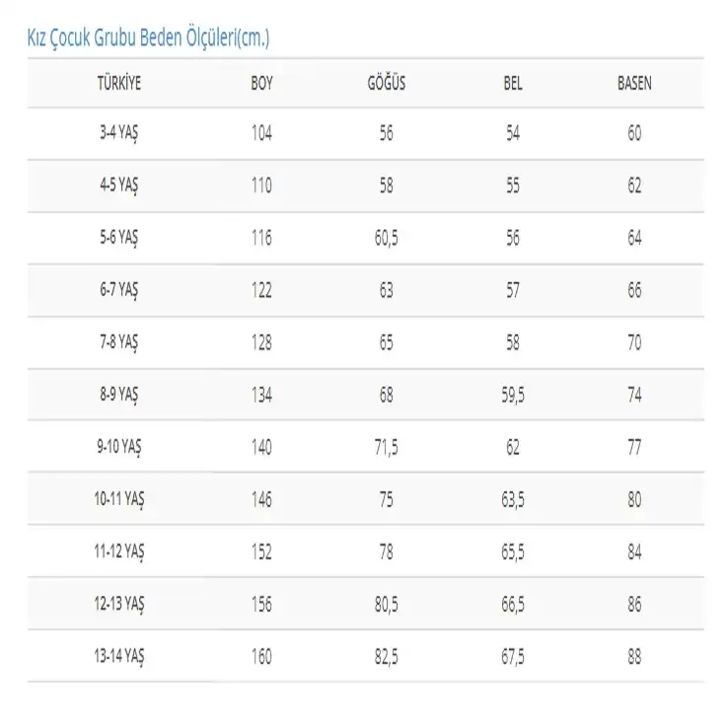Select the BASEN column header
This screenshot has height=728, width=728.
point(634,84)
